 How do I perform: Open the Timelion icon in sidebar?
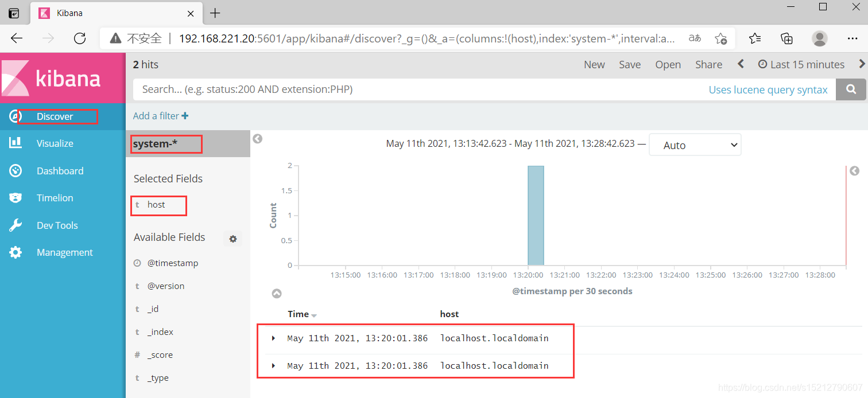pyautogui.click(x=15, y=198)
